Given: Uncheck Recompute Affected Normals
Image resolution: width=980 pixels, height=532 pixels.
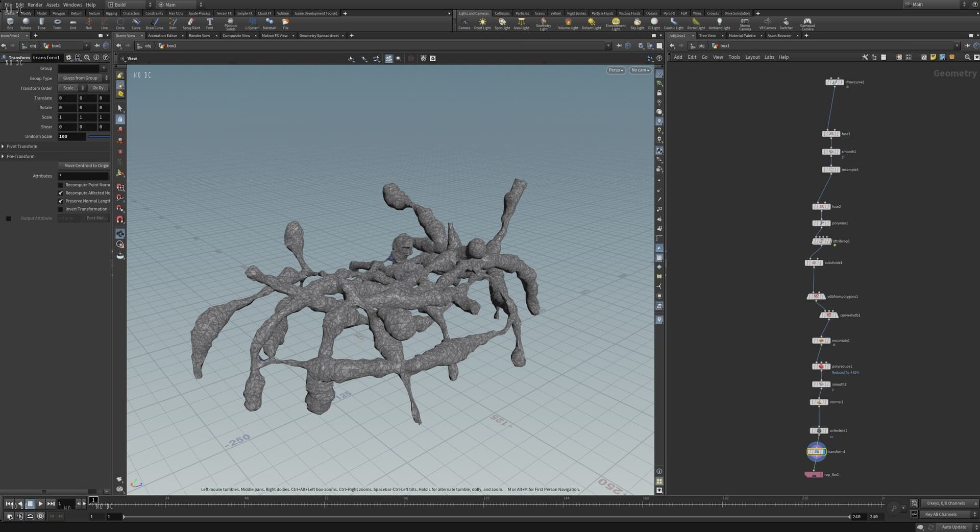Looking at the screenshot, I should (x=60, y=194).
